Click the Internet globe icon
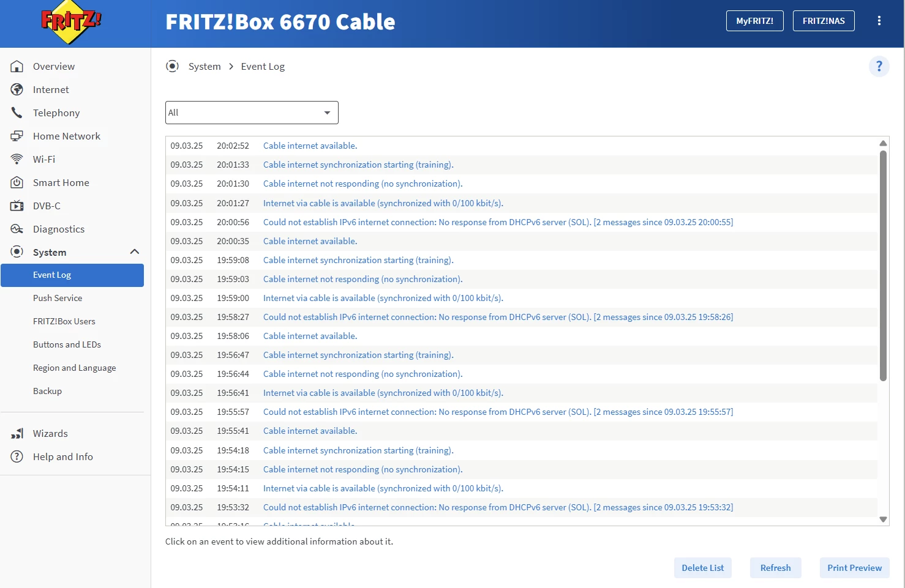This screenshot has height=588, width=905. 17,90
